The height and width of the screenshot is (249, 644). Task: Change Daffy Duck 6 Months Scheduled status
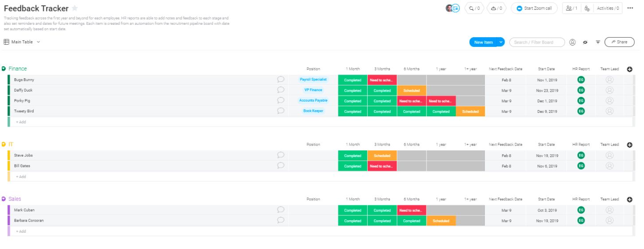click(x=411, y=90)
